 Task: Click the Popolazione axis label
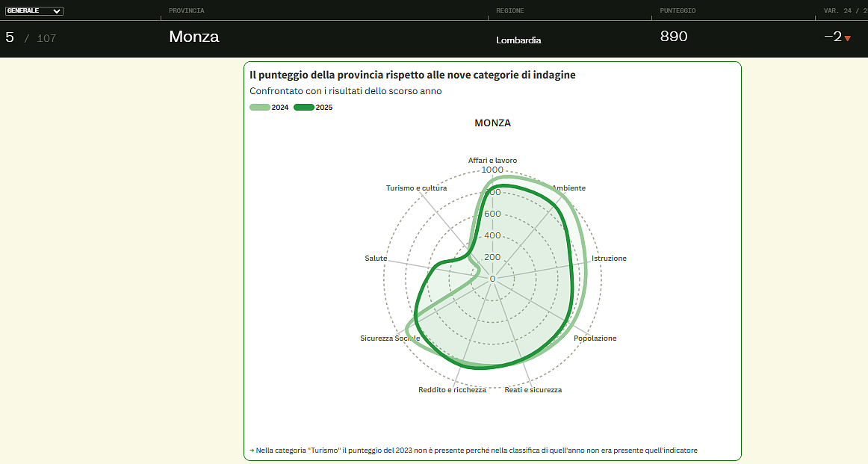(595, 338)
